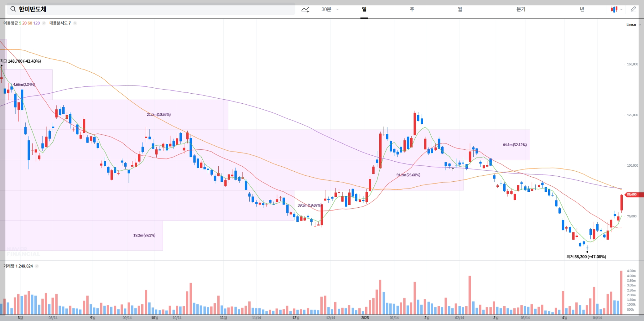
Task: Click the pencil drawing tool icon
Action: click(x=633, y=9)
